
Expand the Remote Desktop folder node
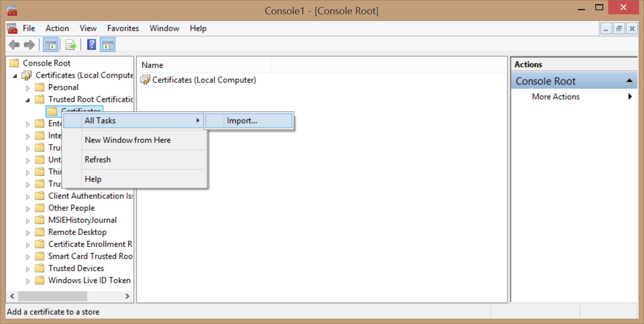pos(28,232)
